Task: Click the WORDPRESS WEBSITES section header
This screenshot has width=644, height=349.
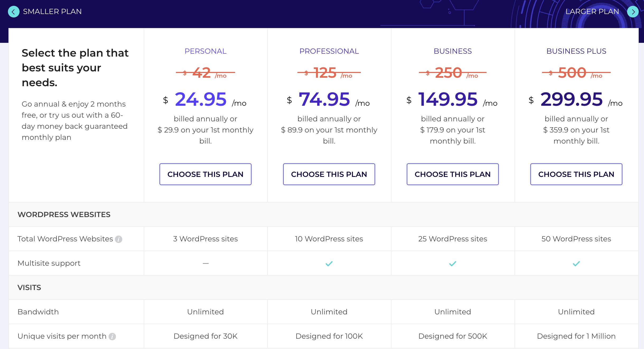Action: (64, 214)
